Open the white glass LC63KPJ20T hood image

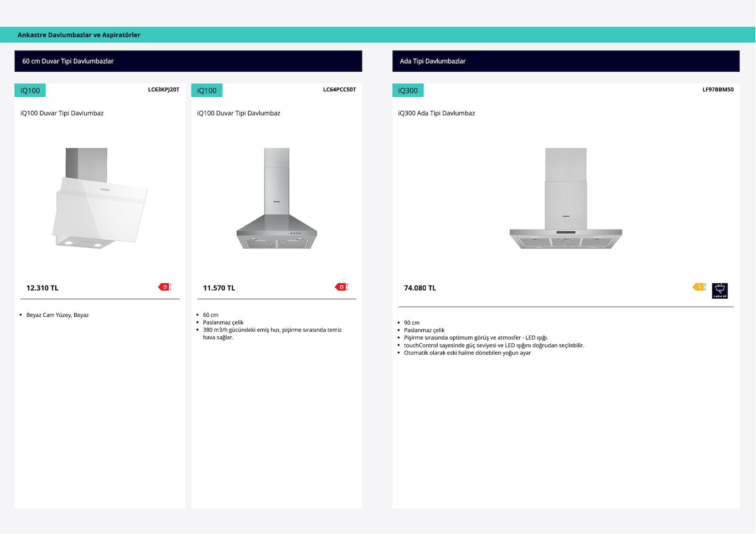(100, 198)
